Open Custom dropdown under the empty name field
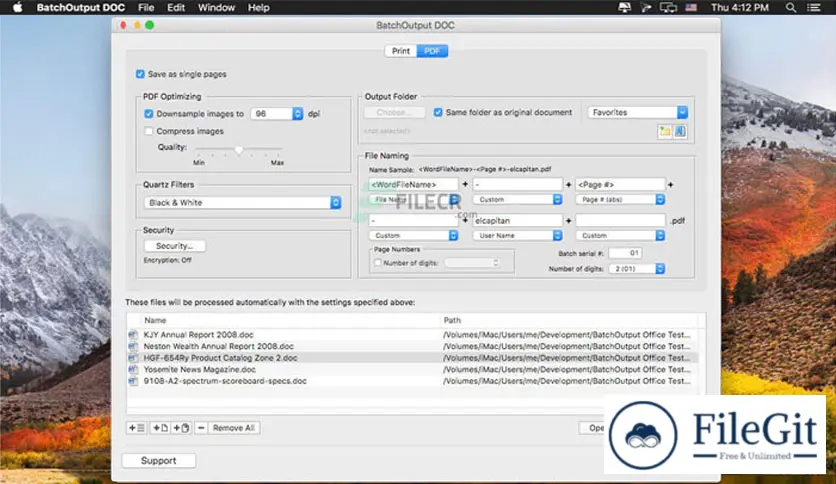 coord(620,236)
